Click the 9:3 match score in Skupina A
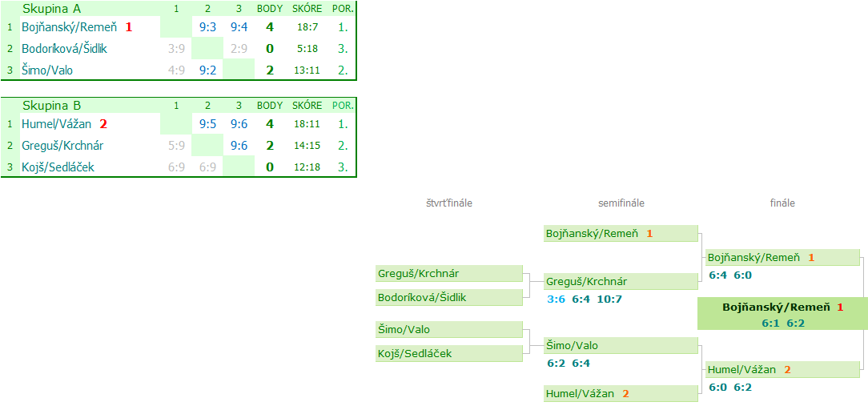Viewport: 868px width, 418px height. [207, 27]
